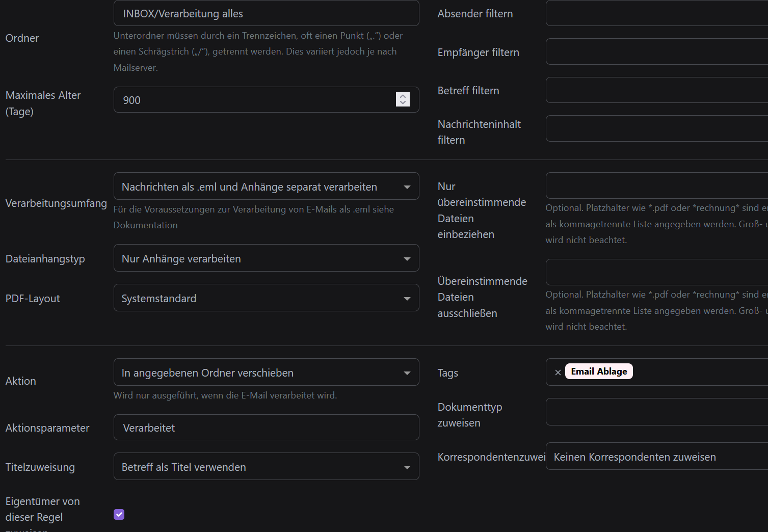
Task: Open the Dokumenttyp zuweisen selector
Action: coord(656,412)
